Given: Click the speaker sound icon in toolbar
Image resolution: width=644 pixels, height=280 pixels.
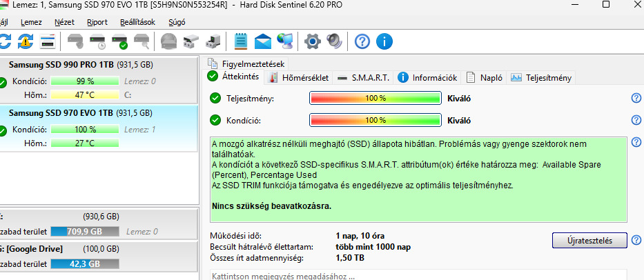Looking at the screenshot, I should click(x=334, y=41).
